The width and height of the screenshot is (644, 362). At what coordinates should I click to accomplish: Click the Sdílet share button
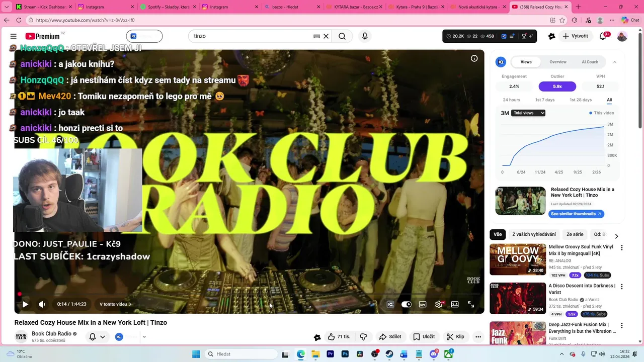point(390,337)
